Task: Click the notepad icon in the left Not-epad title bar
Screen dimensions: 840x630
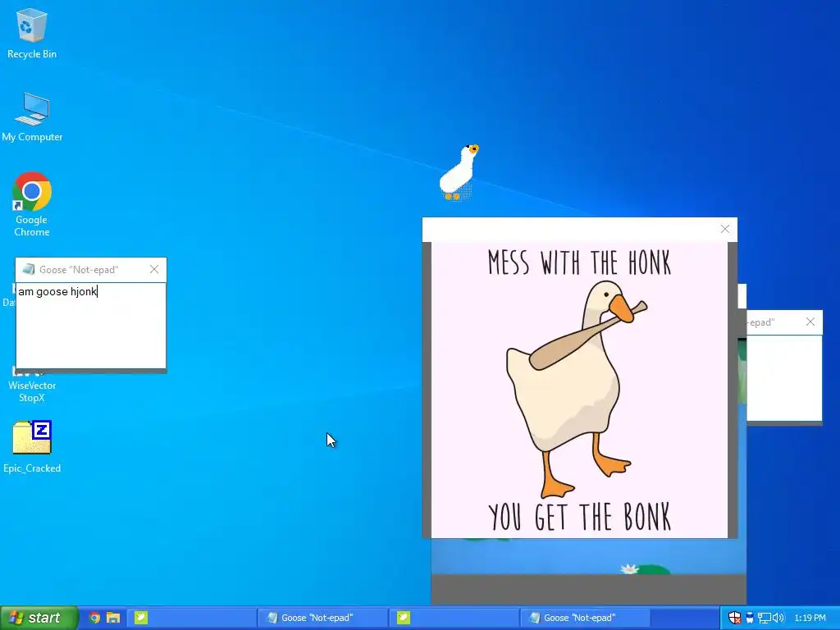Action: click(29, 269)
